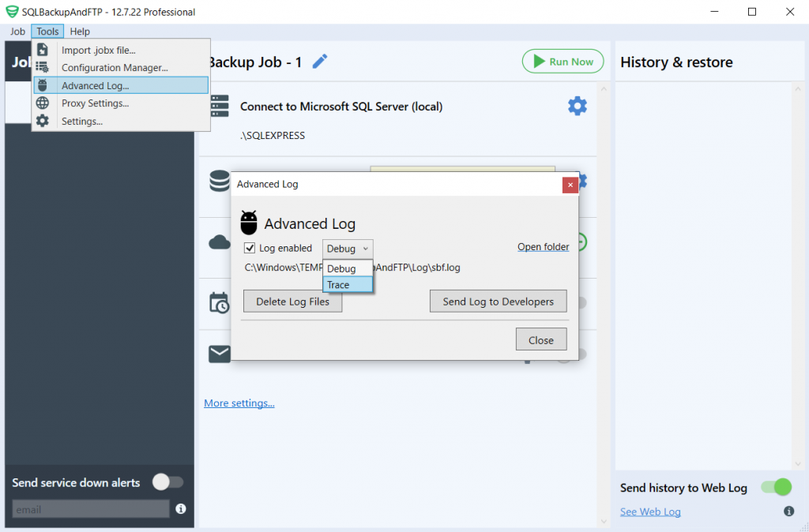Click the Run Now button
The image size is (809, 532).
tap(563, 61)
